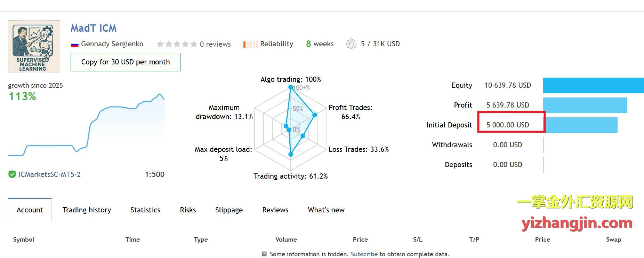This screenshot has height=258, width=644.
Task: Open Gennady Sergienko's author profile
Action: pyautogui.click(x=112, y=44)
